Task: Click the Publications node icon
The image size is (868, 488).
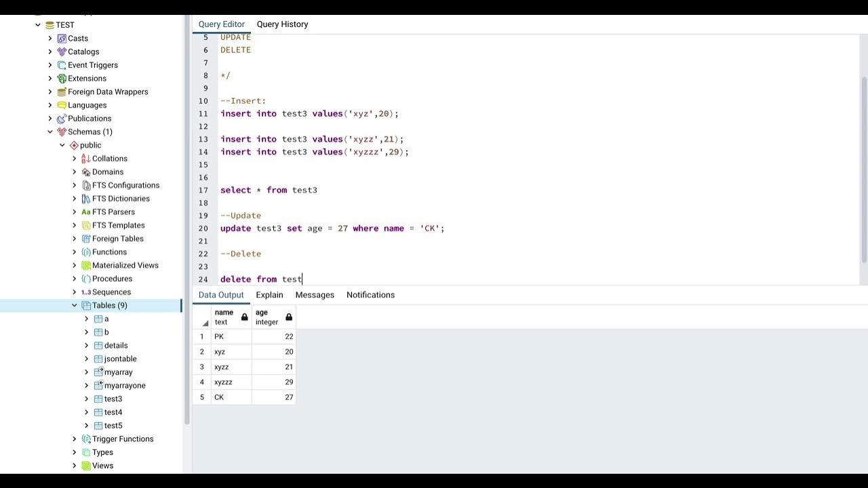Action: 62,119
